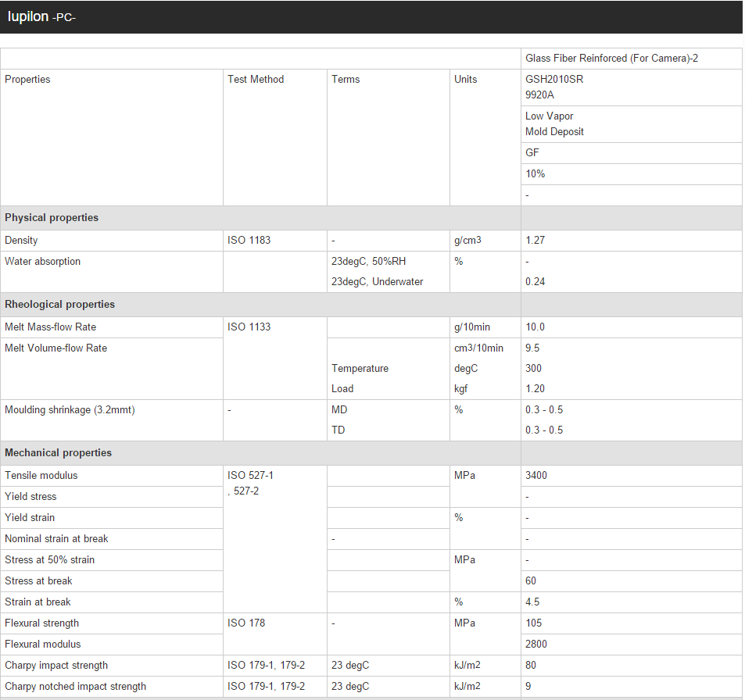Select the melt mass-flow value '10.0'
The width and height of the screenshot is (745, 700).
[x=535, y=327]
